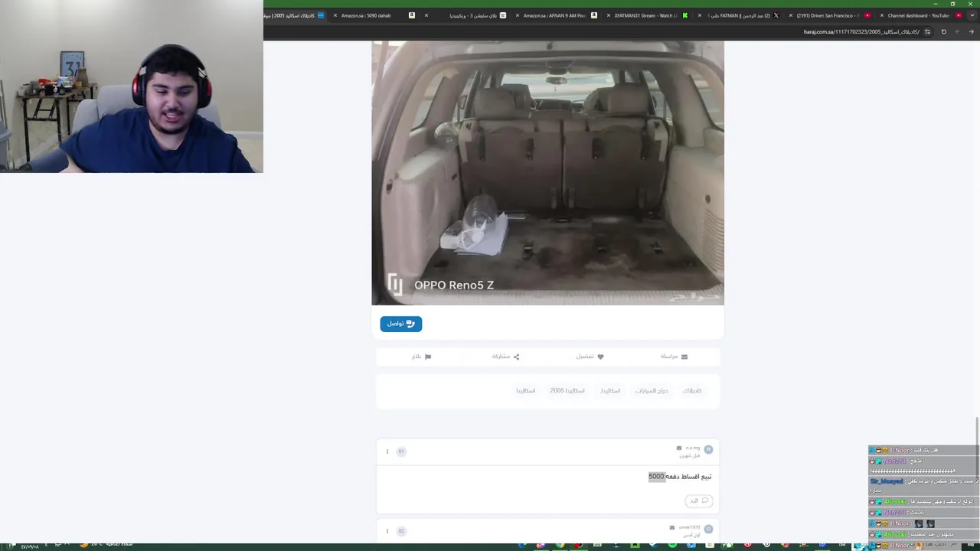Viewport: 980px width, 551px height.
Task: Go back in browser history
Action: [972, 32]
